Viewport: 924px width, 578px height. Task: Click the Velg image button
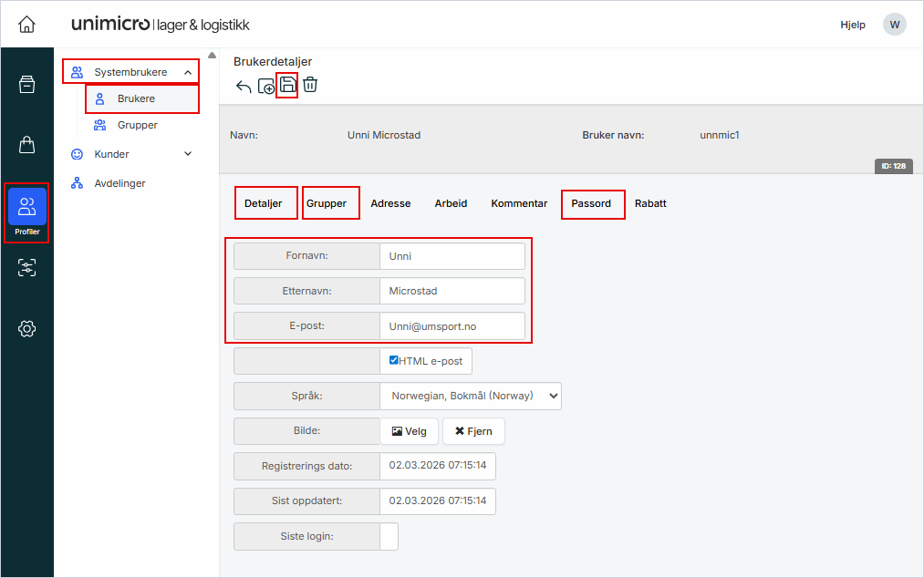(409, 431)
